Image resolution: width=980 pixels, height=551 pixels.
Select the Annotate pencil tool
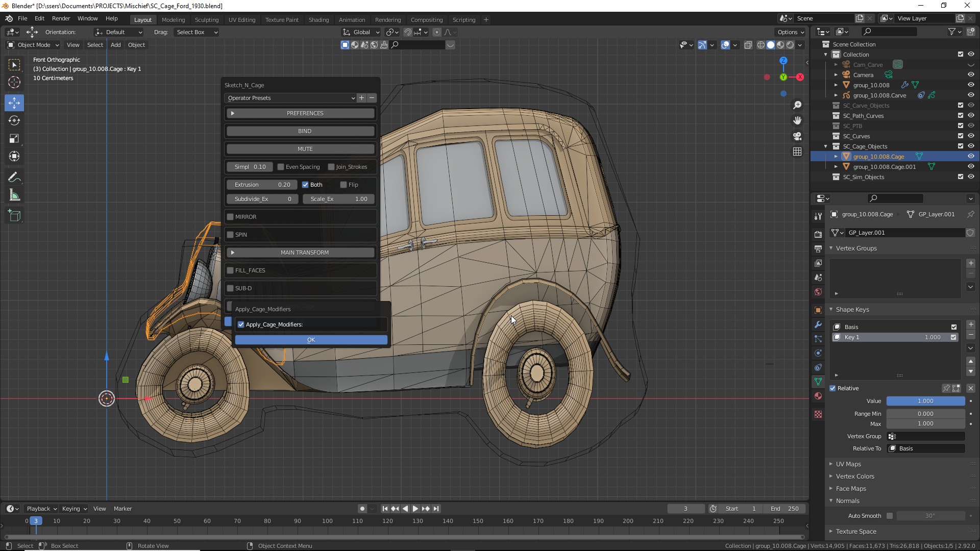click(14, 177)
